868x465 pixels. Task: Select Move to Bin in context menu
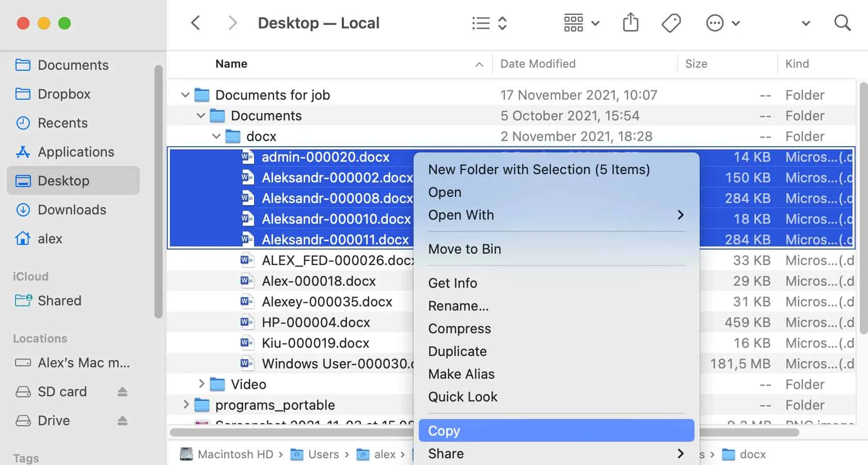pos(464,249)
